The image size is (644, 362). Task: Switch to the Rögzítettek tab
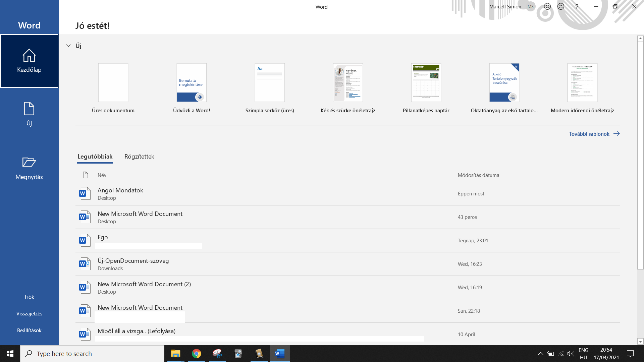click(139, 157)
